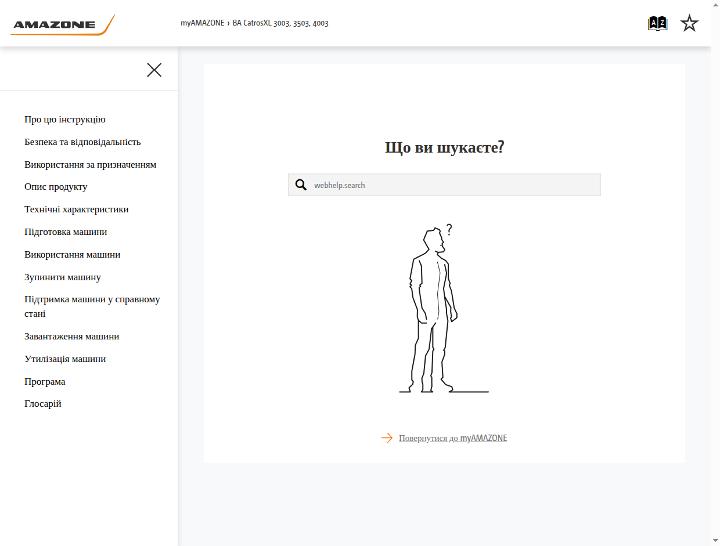The image size is (720, 546).
Task: Open Безпека та відповідальність section
Action: 83,142
